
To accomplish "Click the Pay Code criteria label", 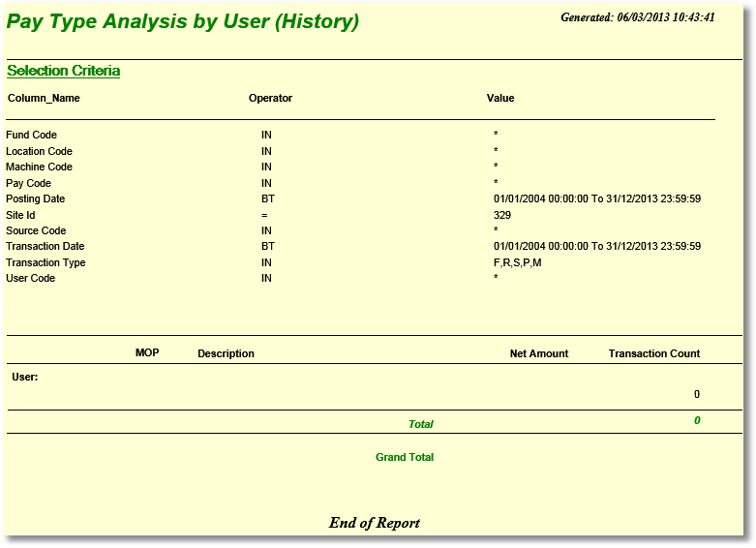I will click(x=28, y=183).
